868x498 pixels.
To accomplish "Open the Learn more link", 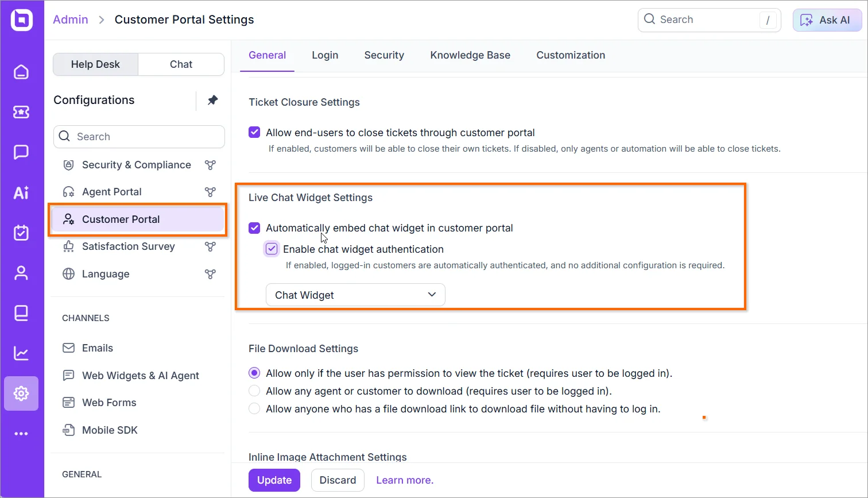I will [405, 480].
